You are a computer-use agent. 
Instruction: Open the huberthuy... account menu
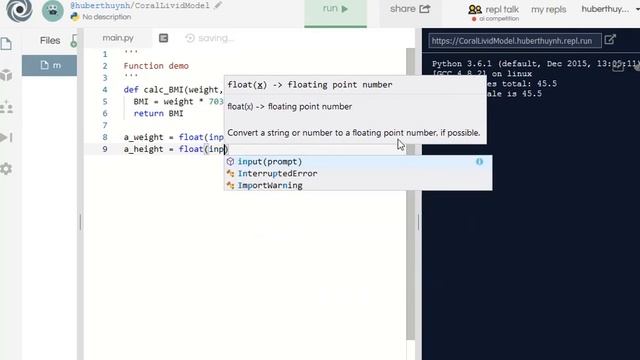609,9
